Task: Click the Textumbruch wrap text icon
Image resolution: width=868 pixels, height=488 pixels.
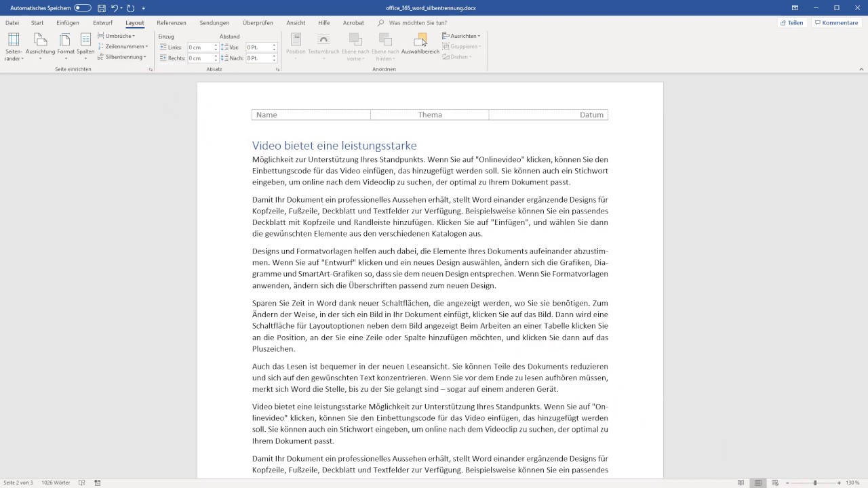Action: 323,41
